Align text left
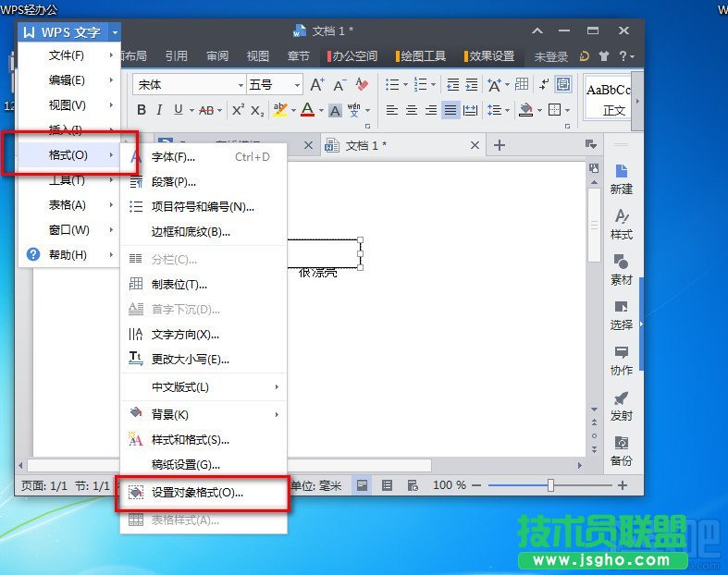 392,110
